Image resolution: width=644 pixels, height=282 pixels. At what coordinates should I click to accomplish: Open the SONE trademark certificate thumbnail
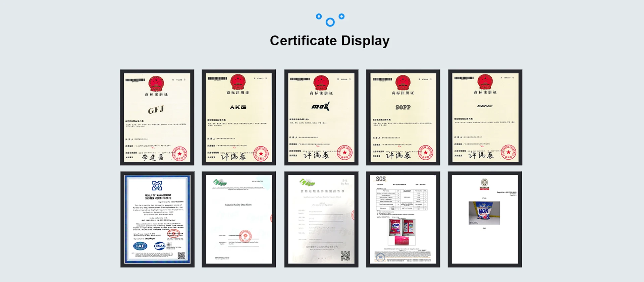point(485,117)
